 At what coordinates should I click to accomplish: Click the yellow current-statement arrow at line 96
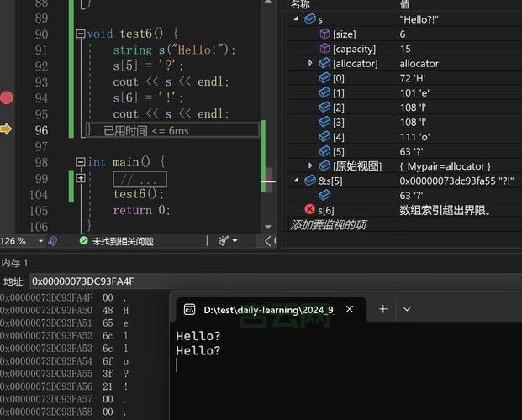pyautogui.click(x=7, y=129)
